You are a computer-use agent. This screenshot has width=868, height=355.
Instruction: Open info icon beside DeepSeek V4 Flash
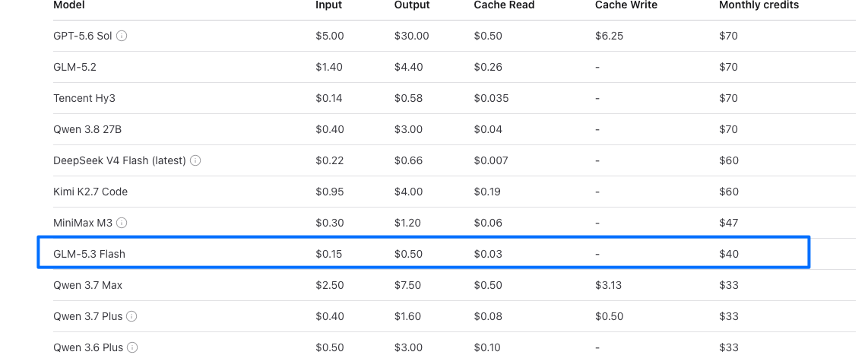(x=195, y=160)
